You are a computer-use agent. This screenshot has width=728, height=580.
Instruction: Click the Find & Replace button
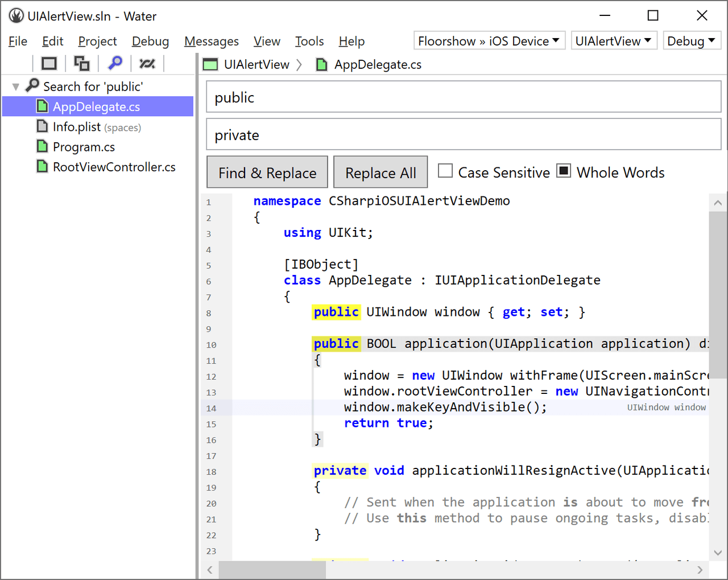click(267, 172)
